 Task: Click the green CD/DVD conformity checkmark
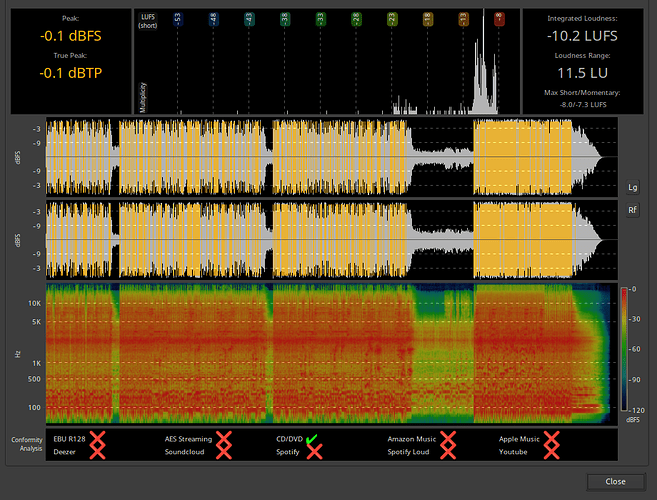pos(313,439)
